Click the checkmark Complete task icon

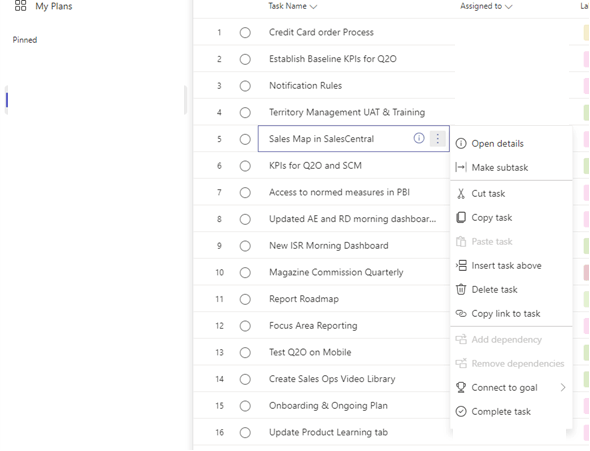coord(461,412)
